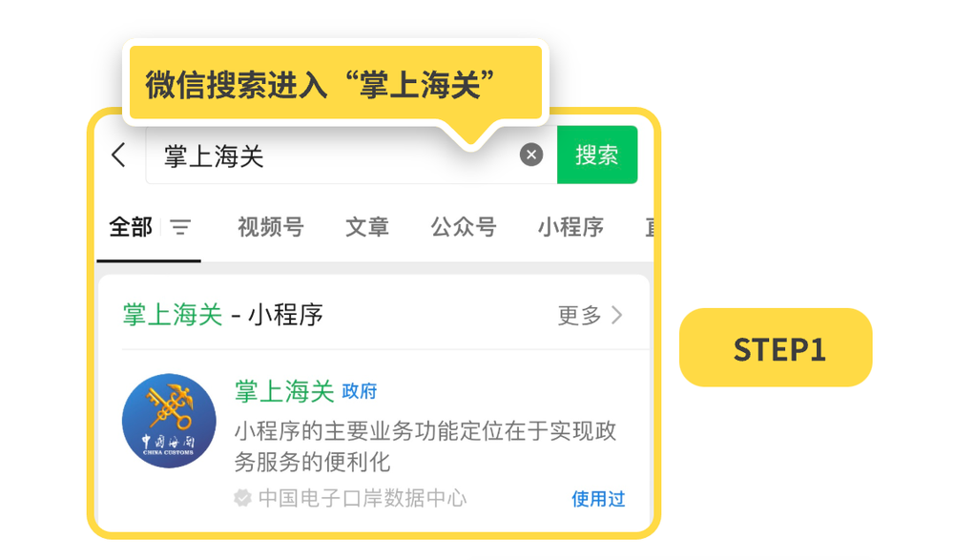Switch to the 视频号 tab
The height and width of the screenshot is (560, 954).
click(270, 227)
